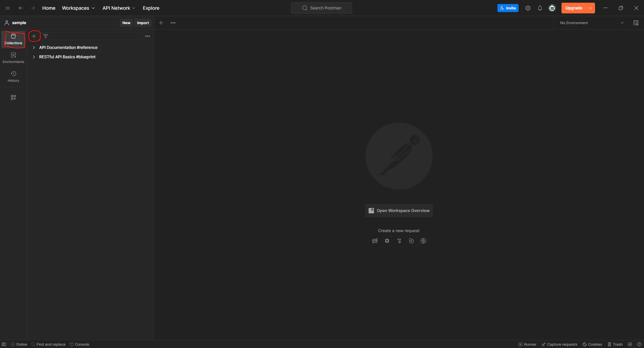This screenshot has height=348, width=644.
Task: Open the Help icon in status bar
Action: point(639,344)
